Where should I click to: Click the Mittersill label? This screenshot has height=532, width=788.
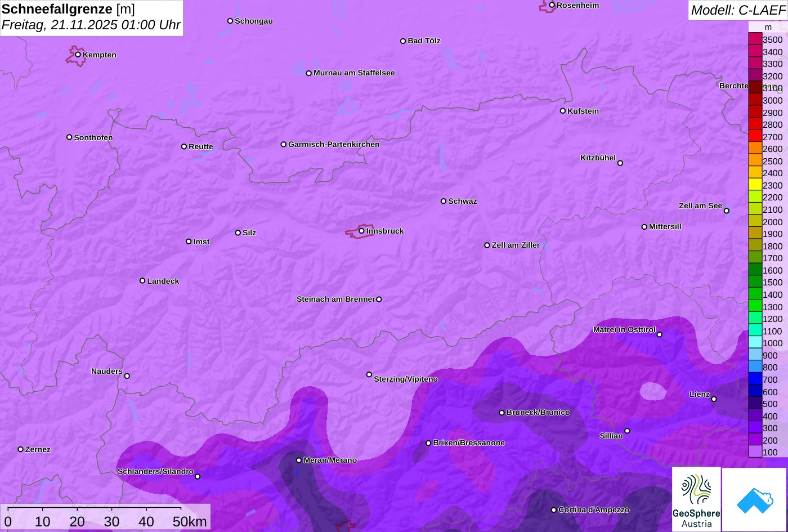(665, 227)
